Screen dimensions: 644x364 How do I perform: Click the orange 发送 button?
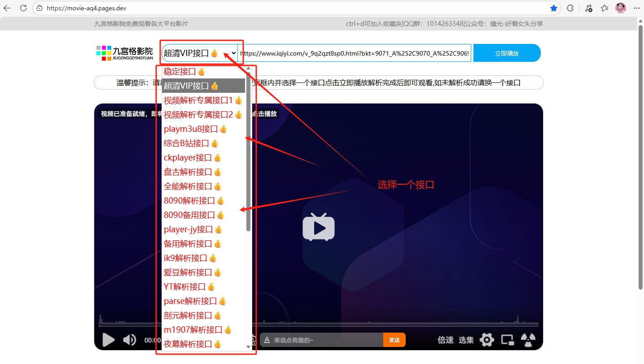click(394, 340)
